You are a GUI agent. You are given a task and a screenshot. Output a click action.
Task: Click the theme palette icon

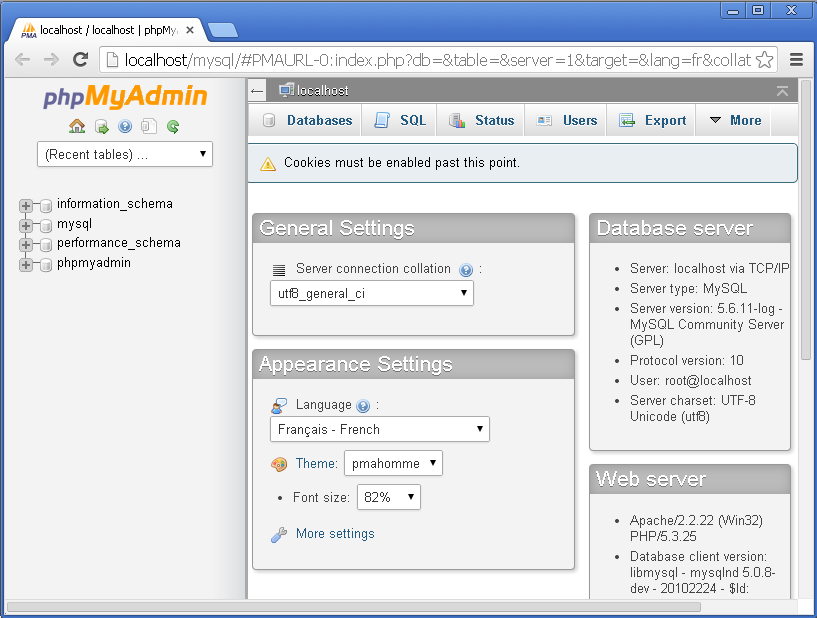tap(279, 464)
